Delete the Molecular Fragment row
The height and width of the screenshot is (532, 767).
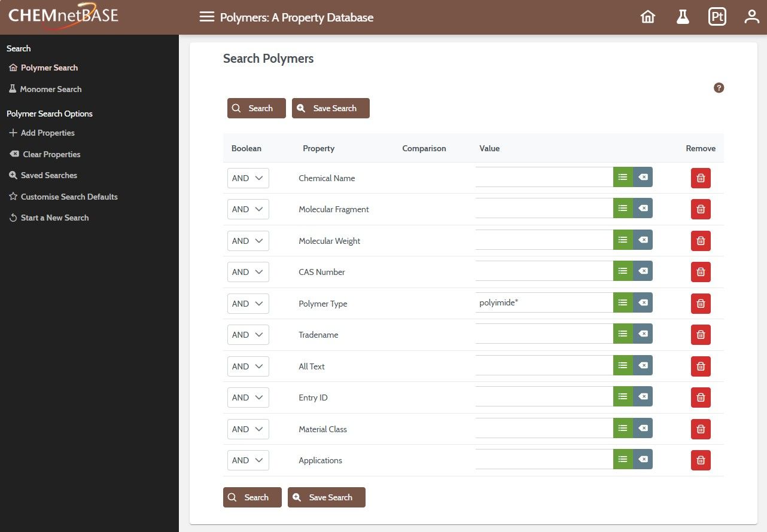tap(701, 209)
